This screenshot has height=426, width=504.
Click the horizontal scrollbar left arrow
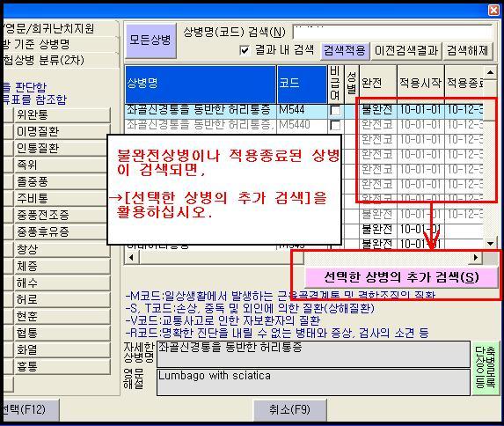coord(131,257)
